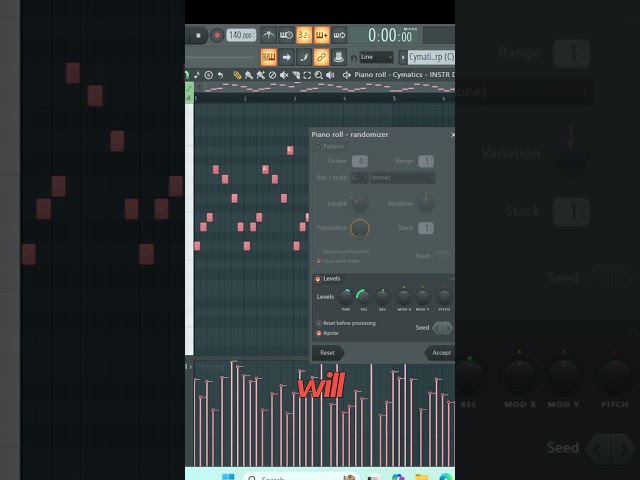Viewport: 640px width, 480px height.
Task: Toggle the Levels section on/off
Action: point(318,279)
